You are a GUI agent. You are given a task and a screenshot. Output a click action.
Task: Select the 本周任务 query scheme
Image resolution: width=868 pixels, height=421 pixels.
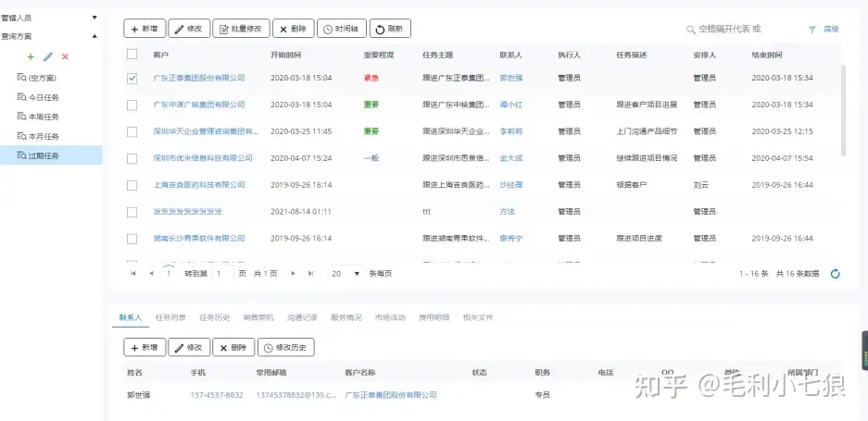tap(51, 117)
